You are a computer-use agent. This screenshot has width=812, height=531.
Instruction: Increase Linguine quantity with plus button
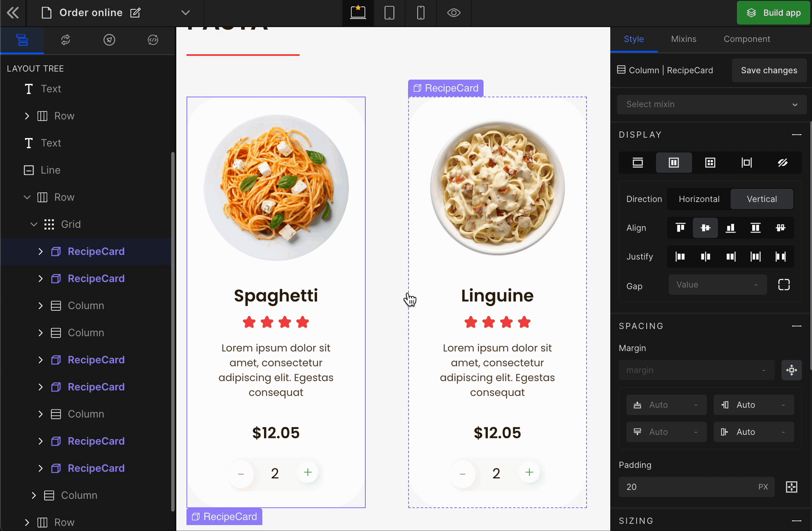click(x=529, y=472)
